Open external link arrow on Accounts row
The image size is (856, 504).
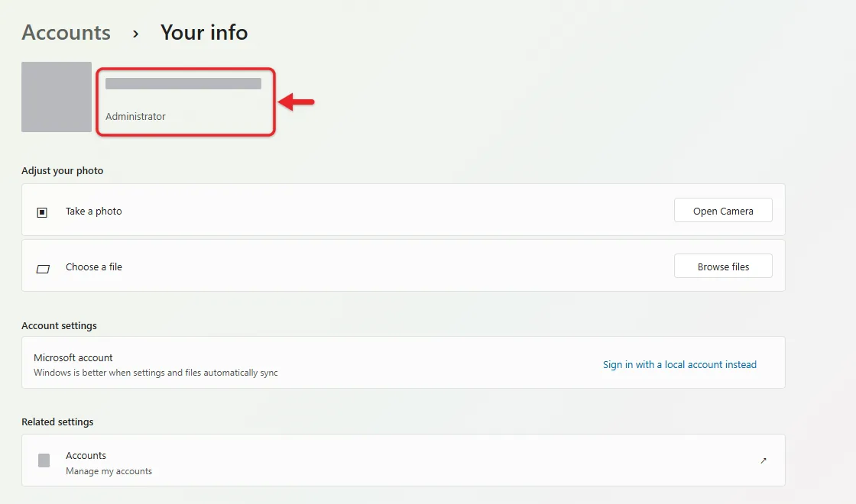coord(764,461)
